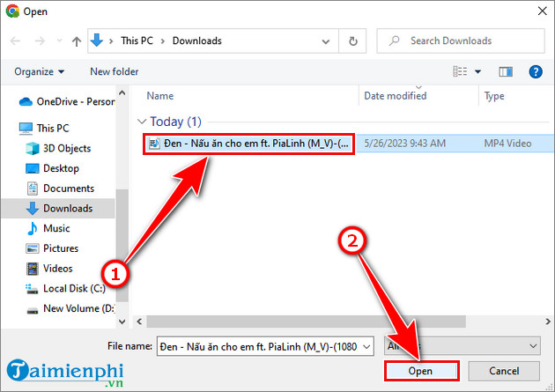The width and height of the screenshot is (555, 392).
Task: Open the file type filter dropdown
Action: pos(462,346)
